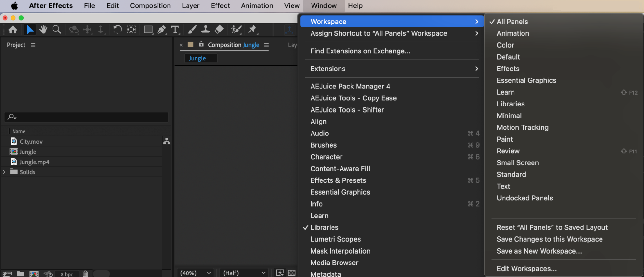Select the Brush tool
Viewport: 644px width, 277px height.
click(192, 30)
